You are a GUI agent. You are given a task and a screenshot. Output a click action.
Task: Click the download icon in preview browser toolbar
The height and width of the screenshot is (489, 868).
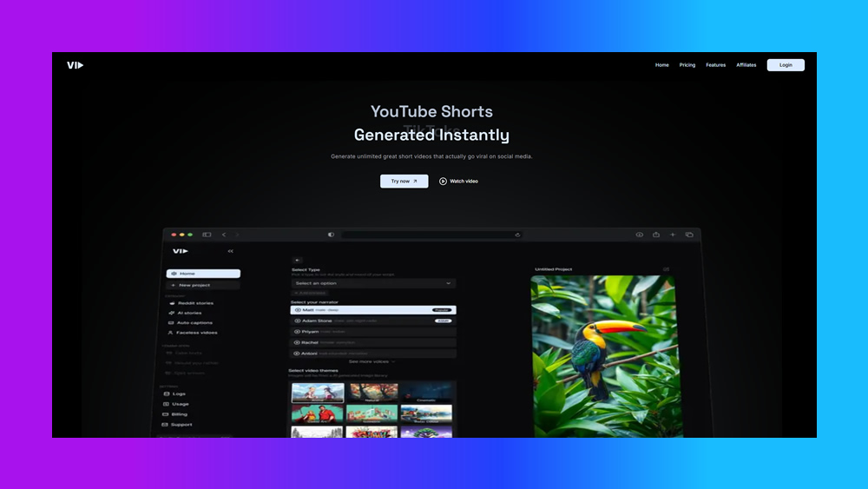click(x=640, y=235)
